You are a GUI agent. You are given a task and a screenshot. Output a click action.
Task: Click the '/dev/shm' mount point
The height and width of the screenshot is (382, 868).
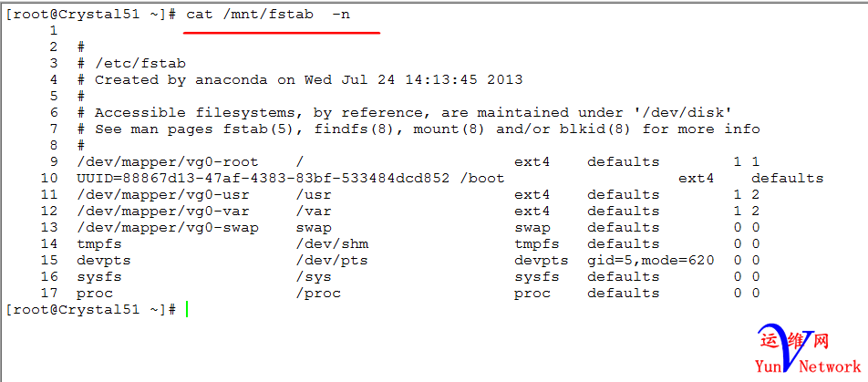[x=331, y=243]
